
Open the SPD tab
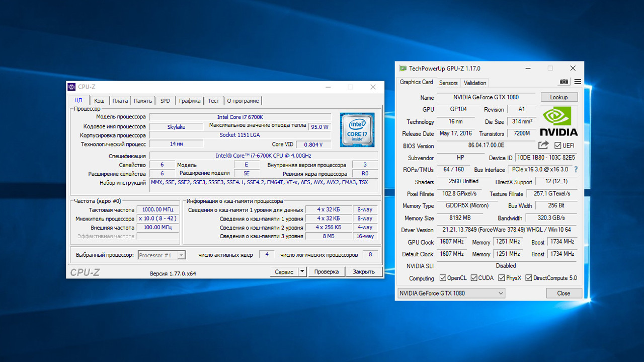(x=165, y=101)
